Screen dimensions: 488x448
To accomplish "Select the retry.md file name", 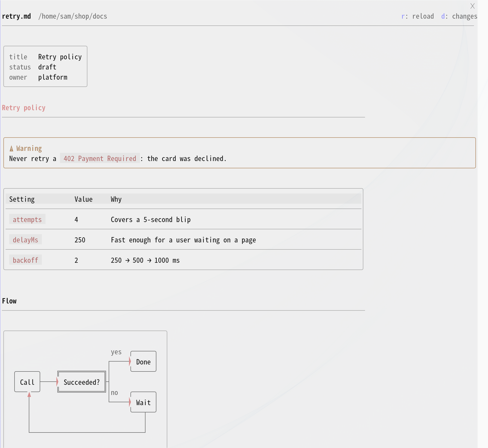I will click(x=16, y=16).
